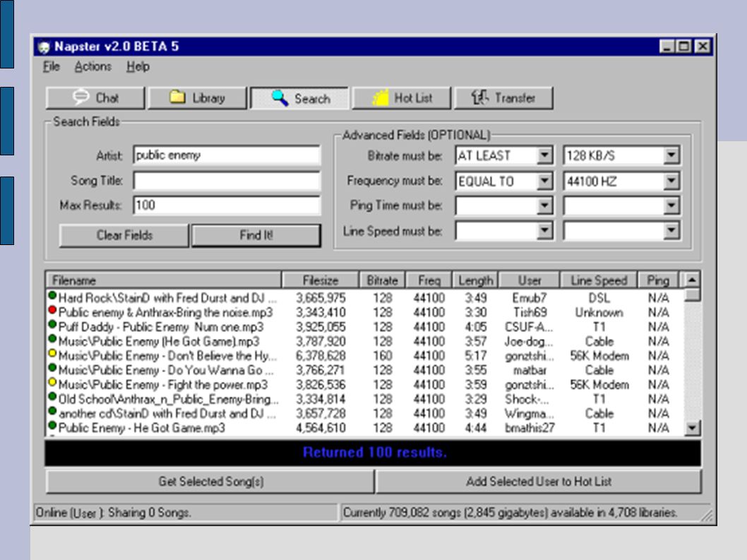Sort results by the Filename column header
This screenshot has height=560, width=747.
click(164, 280)
